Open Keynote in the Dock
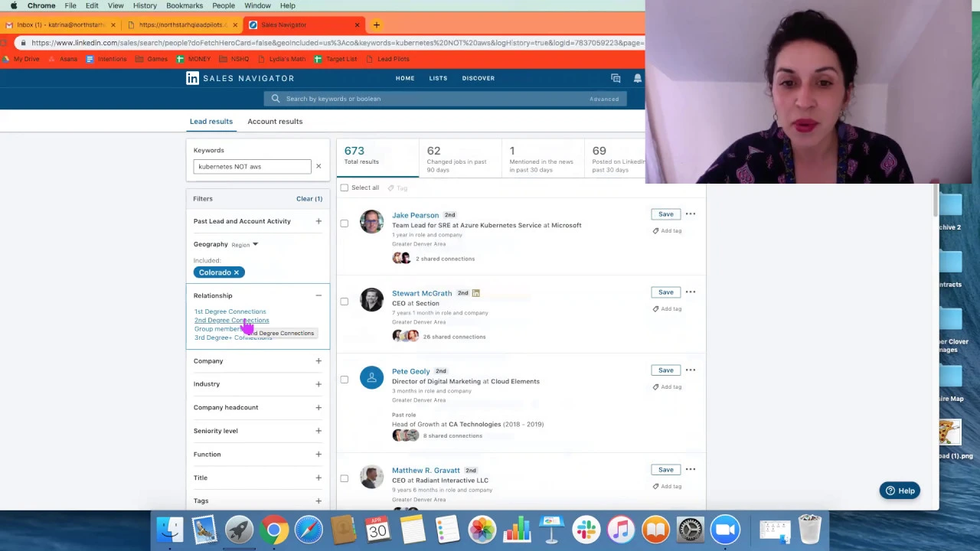Viewport: 980px width, 551px height. coord(551,530)
